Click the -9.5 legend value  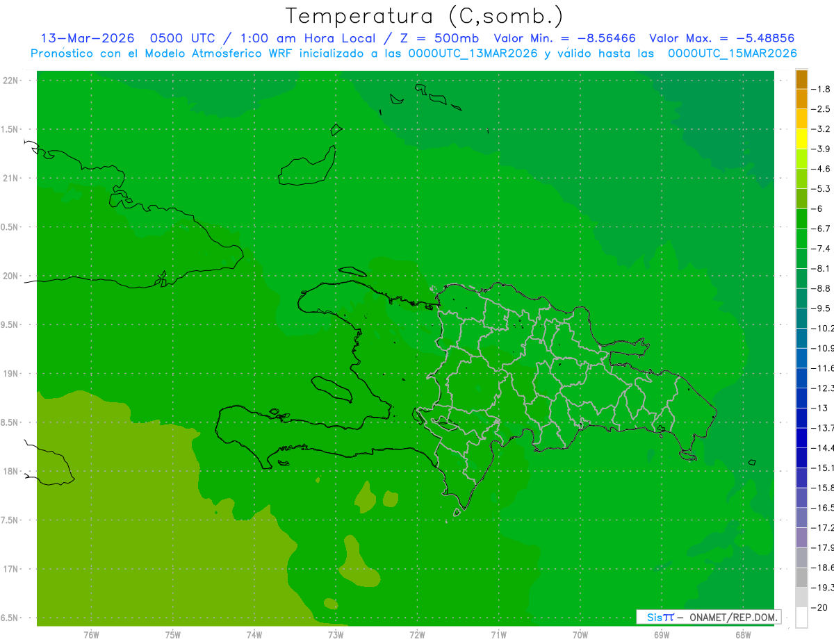point(821,308)
